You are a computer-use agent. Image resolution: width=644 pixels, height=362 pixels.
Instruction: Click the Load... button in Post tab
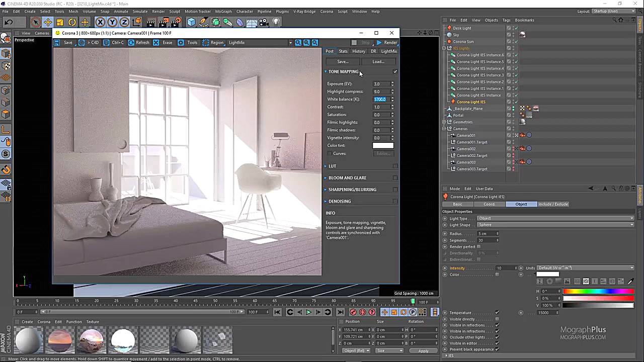tap(378, 62)
